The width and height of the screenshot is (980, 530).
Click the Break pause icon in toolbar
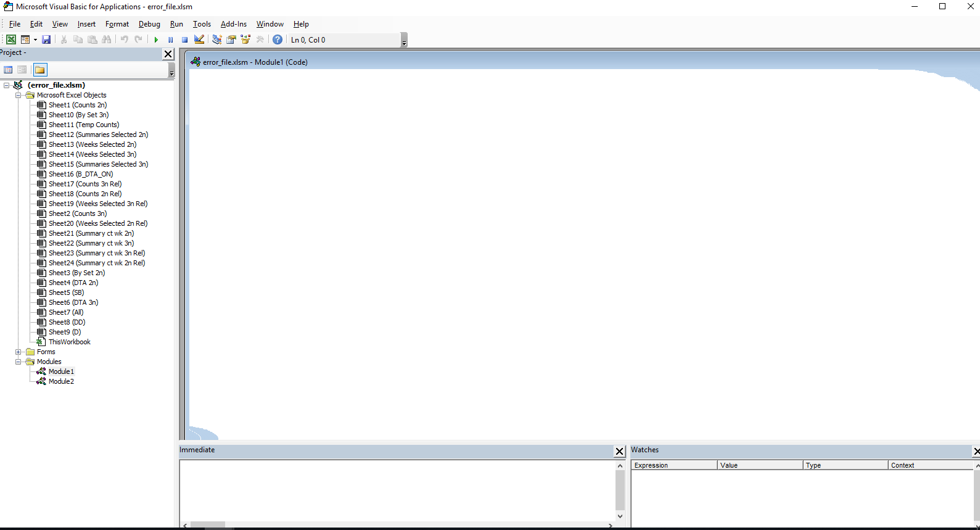tap(170, 39)
